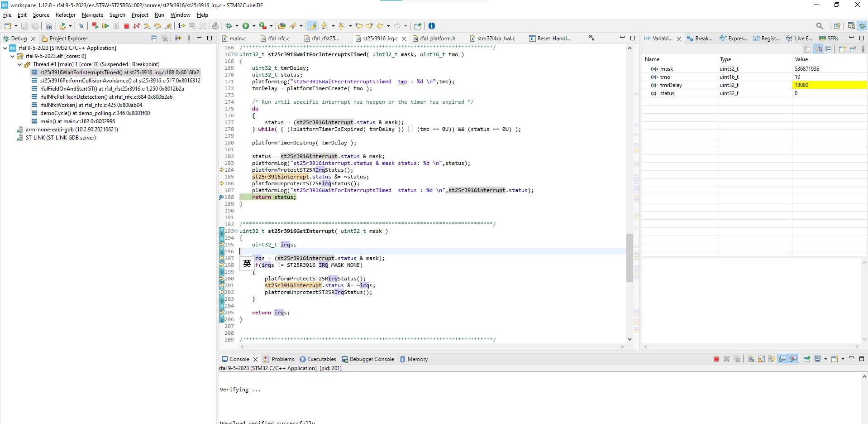Click the Step Over button

[157, 26]
